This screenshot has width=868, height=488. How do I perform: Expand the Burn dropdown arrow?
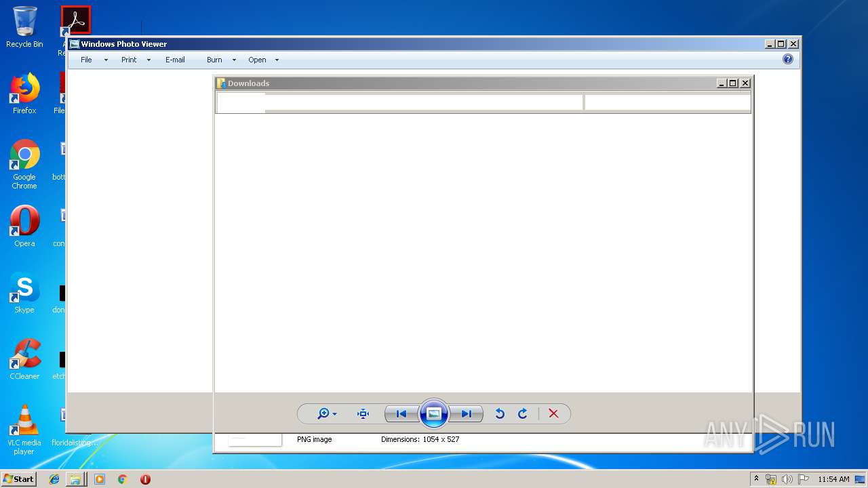coord(234,60)
